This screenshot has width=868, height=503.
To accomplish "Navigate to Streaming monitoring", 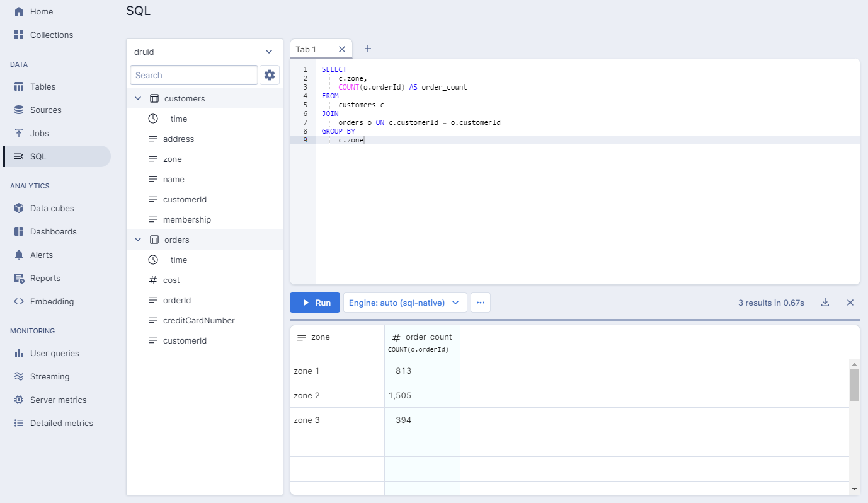I will (x=50, y=376).
